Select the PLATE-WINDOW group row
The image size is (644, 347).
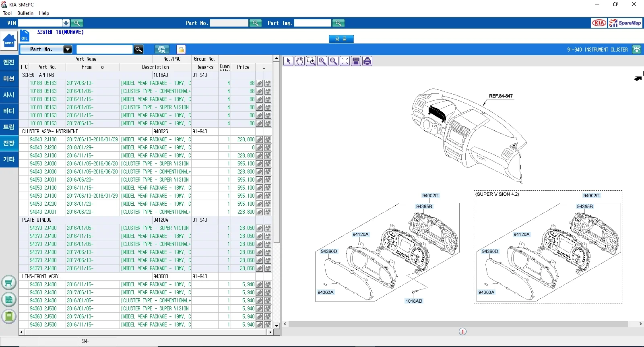click(145, 220)
